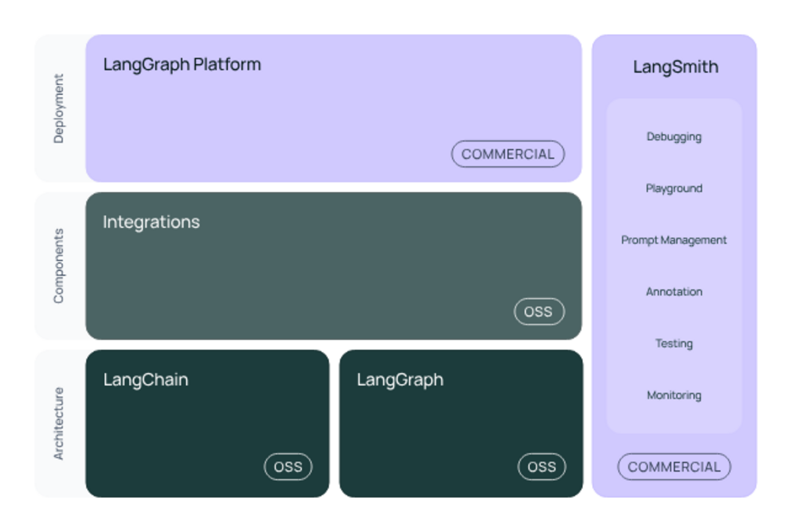Click the LangGraph Platform title
The width and height of the screenshot is (792, 532).
tap(182, 65)
